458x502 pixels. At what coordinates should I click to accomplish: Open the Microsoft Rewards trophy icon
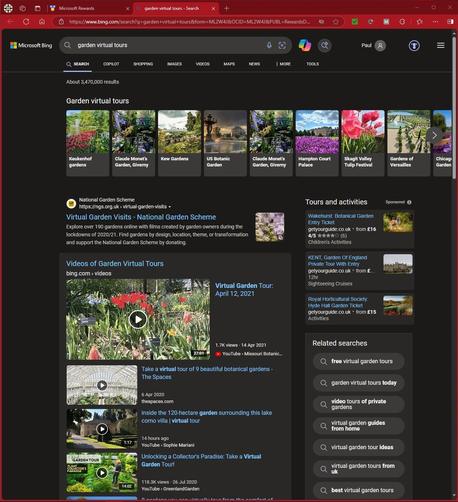click(414, 45)
